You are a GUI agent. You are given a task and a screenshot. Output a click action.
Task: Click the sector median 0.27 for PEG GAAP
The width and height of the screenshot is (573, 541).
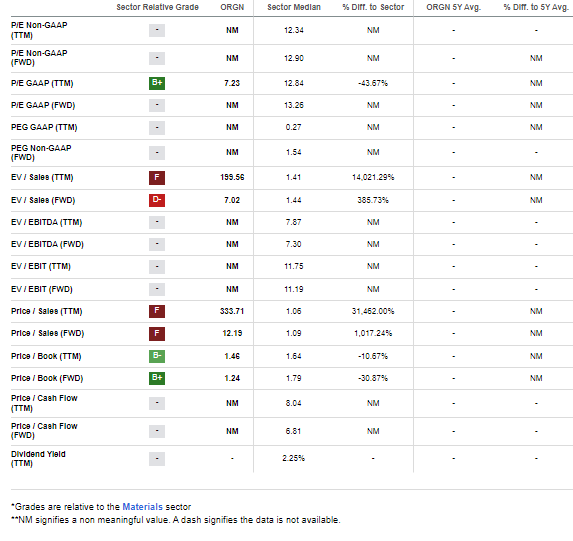tap(293, 127)
